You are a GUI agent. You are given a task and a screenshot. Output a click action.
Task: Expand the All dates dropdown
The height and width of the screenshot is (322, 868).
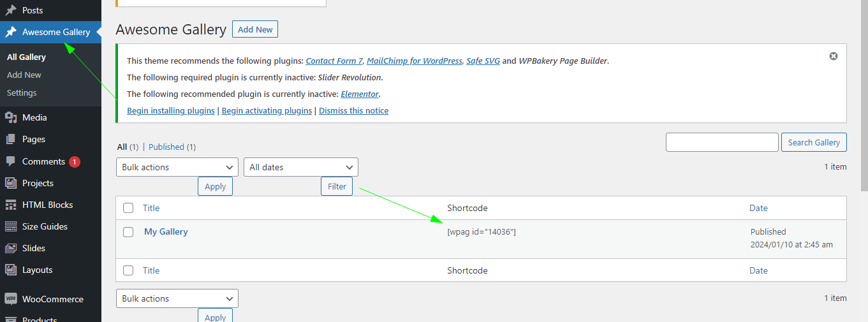pyautogui.click(x=300, y=167)
